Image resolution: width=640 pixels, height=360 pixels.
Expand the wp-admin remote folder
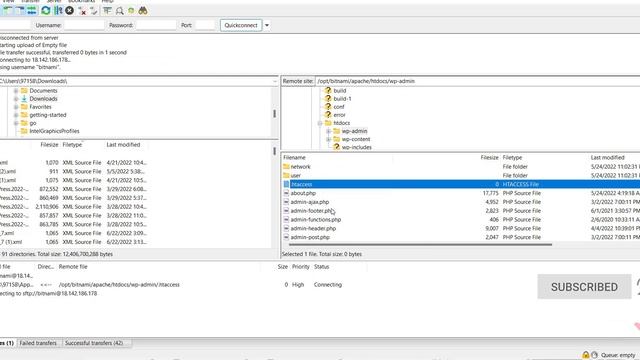[328, 131]
